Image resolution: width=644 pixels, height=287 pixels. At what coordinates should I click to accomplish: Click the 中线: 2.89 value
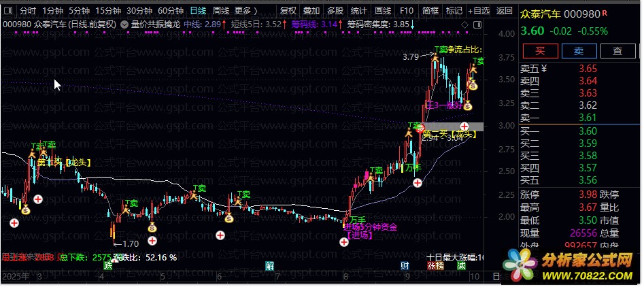pos(205,24)
